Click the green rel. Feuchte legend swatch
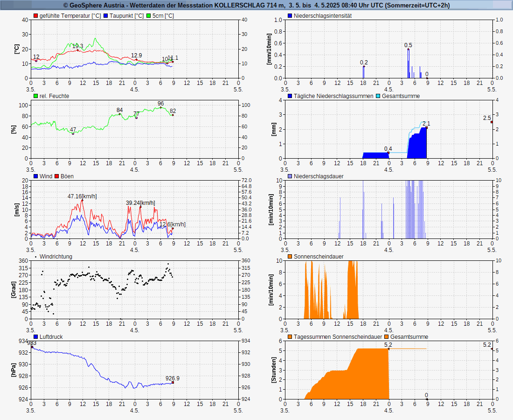The height and width of the screenshot is (420, 513). click(35, 96)
